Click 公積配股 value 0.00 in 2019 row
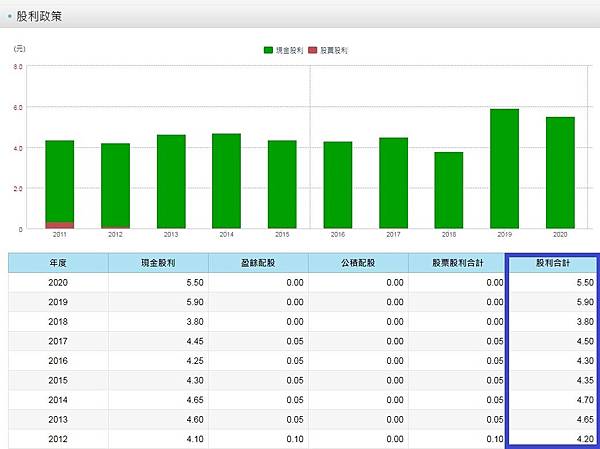The height and width of the screenshot is (449, 600). coord(395,302)
